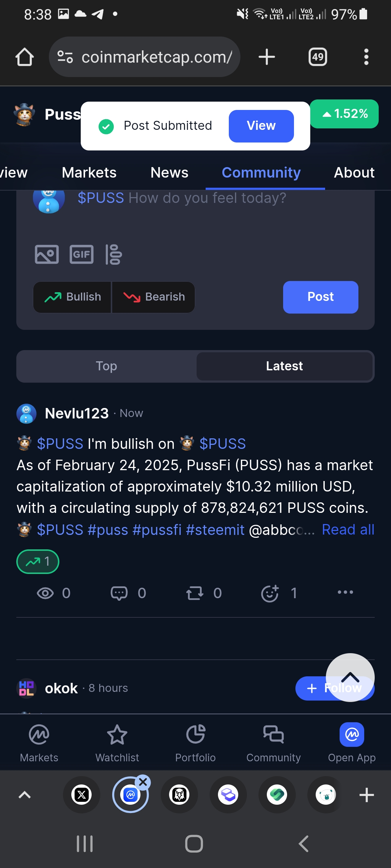Switch to the Markets tab
Image resolution: width=391 pixels, height=868 pixels.
pos(89,173)
